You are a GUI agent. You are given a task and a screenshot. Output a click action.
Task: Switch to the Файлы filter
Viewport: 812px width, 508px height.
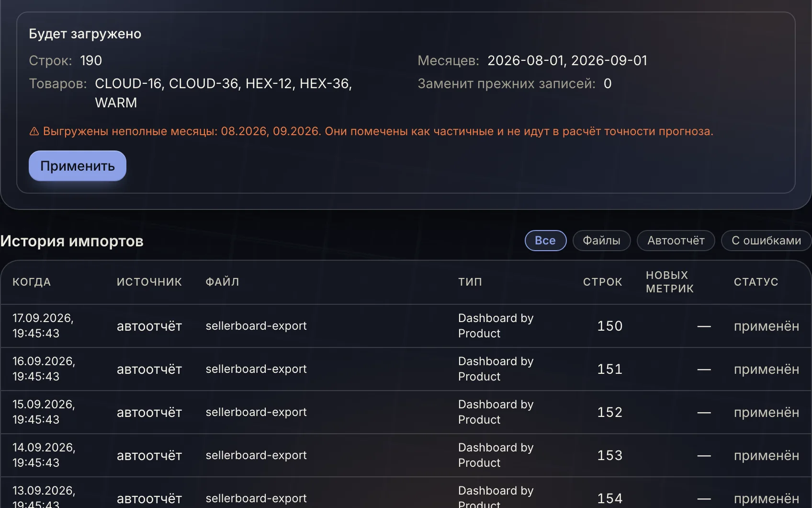click(x=601, y=241)
